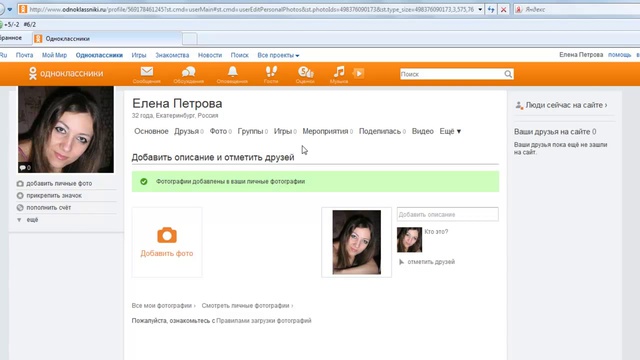
Task: Click the camera icon beside добавить личные фото
Action: pyautogui.click(x=20, y=184)
